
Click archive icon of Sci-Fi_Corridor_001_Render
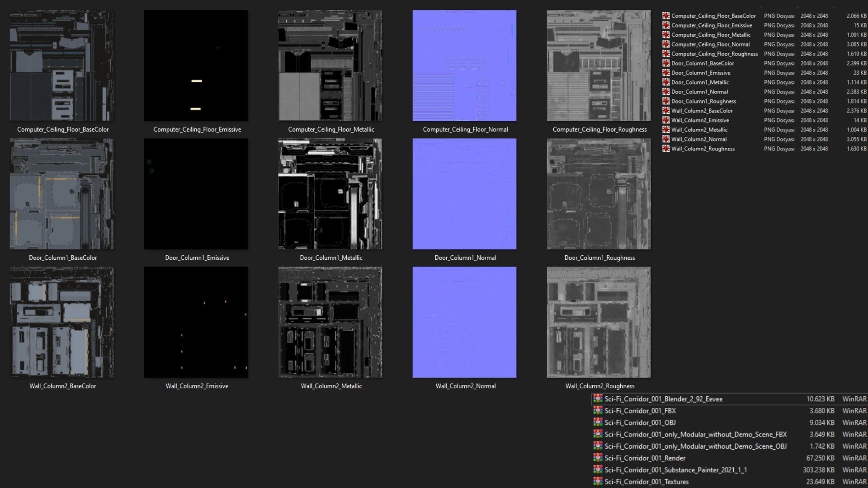[x=598, y=458]
